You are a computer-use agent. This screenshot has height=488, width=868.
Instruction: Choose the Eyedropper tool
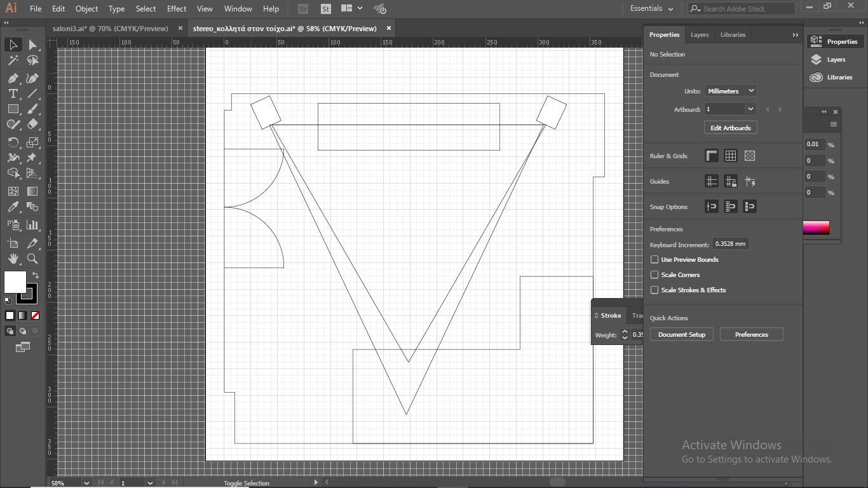[x=13, y=207]
